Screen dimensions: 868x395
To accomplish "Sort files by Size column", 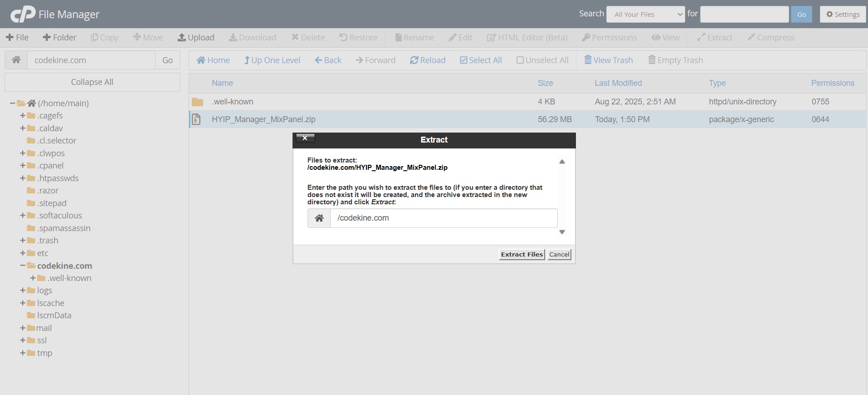I will 545,83.
